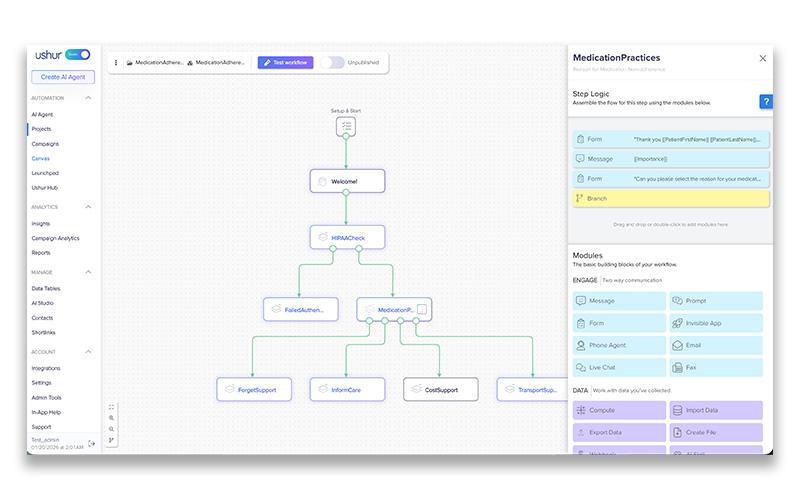The height and width of the screenshot is (500, 800).
Task: Choose the Invisible App module
Action: (x=716, y=323)
